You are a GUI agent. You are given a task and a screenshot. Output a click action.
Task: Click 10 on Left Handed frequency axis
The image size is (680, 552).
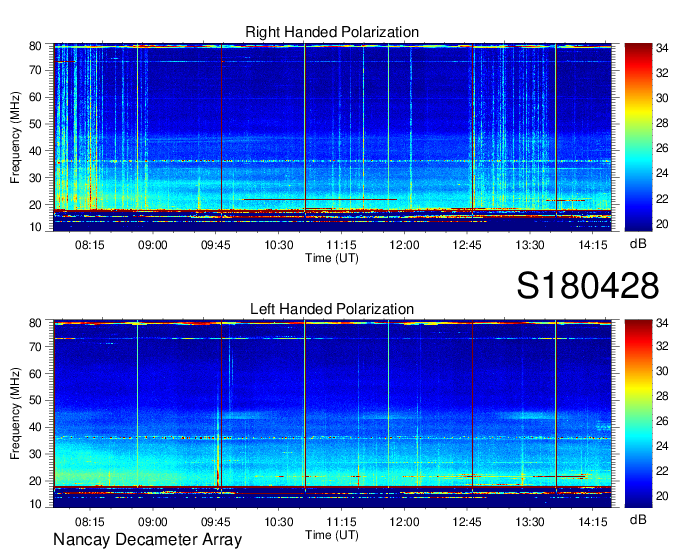click(x=35, y=504)
